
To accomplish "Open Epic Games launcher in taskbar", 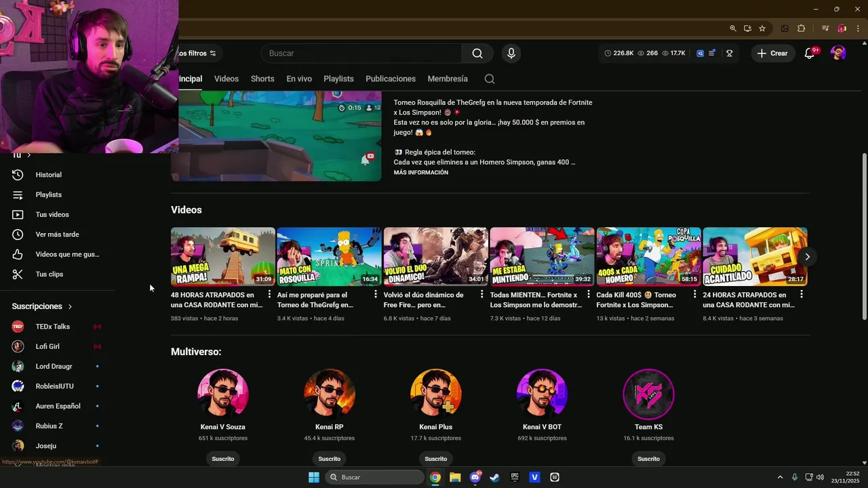I will click(515, 477).
